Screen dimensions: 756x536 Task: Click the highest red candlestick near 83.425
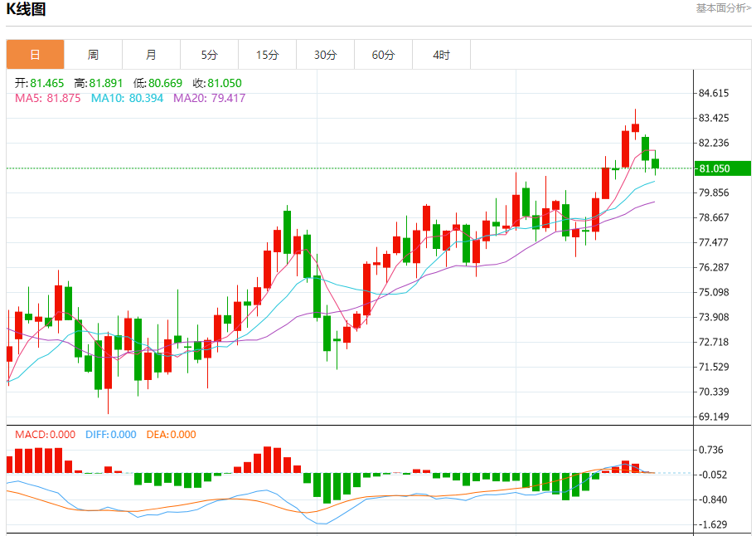point(635,128)
